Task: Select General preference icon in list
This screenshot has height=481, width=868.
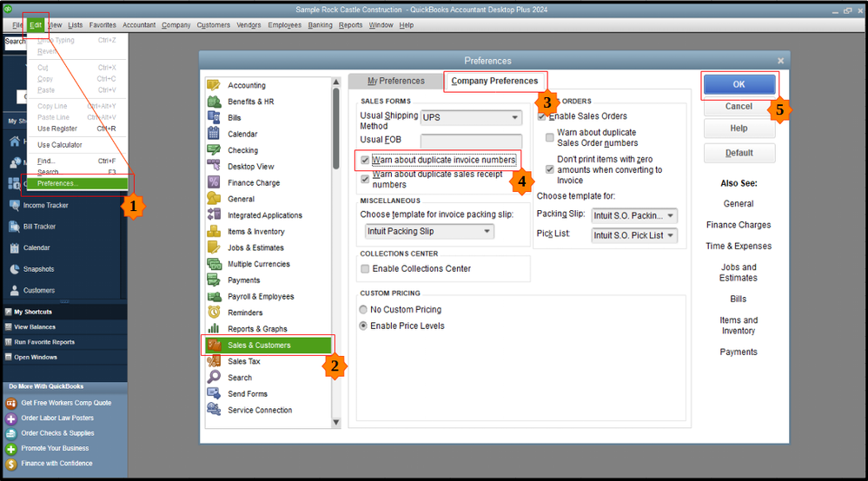Action: tap(214, 199)
